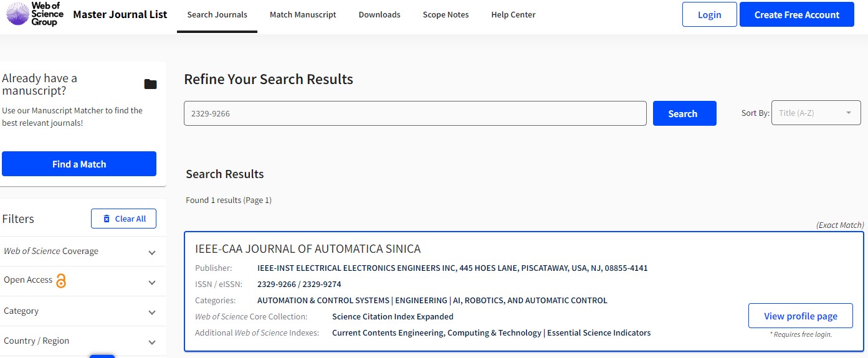Open the Sort By Title dropdown

click(x=816, y=113)
